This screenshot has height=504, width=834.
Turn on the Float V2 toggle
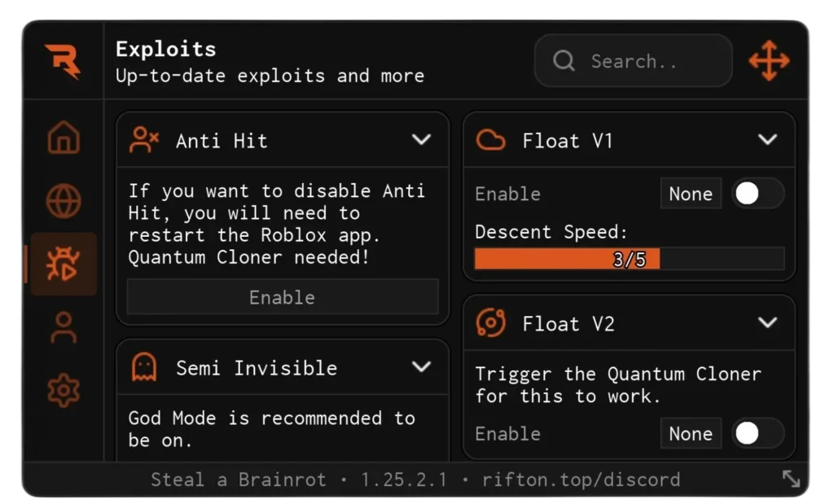757,434
